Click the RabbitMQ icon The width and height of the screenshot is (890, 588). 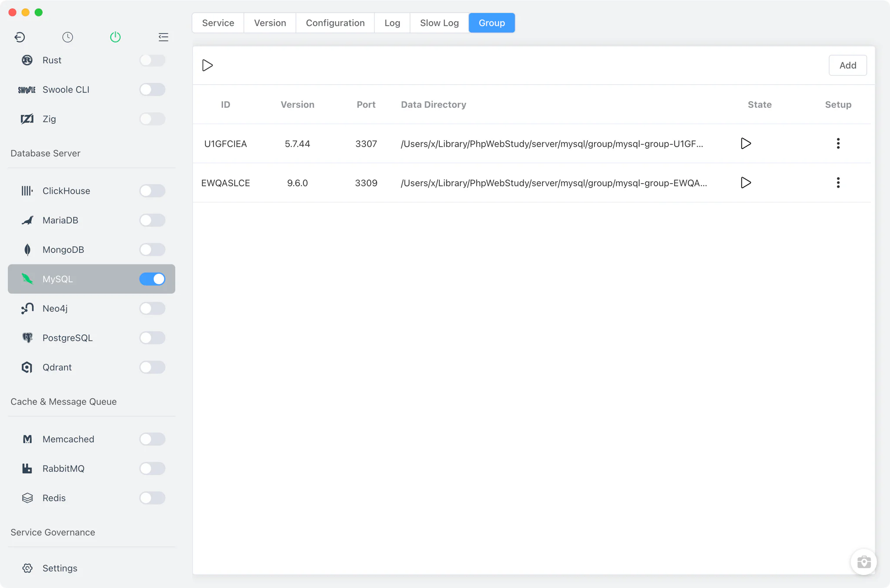27,469
